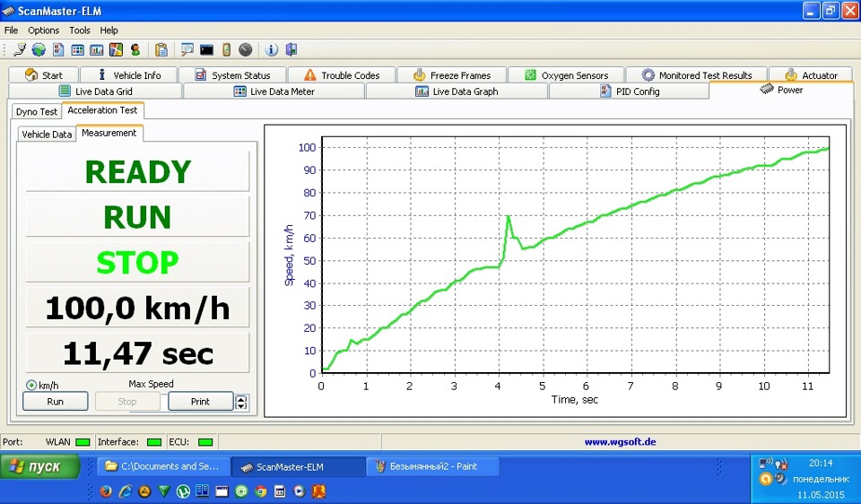Viewport: 861px width, 504px height.
Task: Launch the green downward triangle quick launch icon
Action: tap(164, 491)
